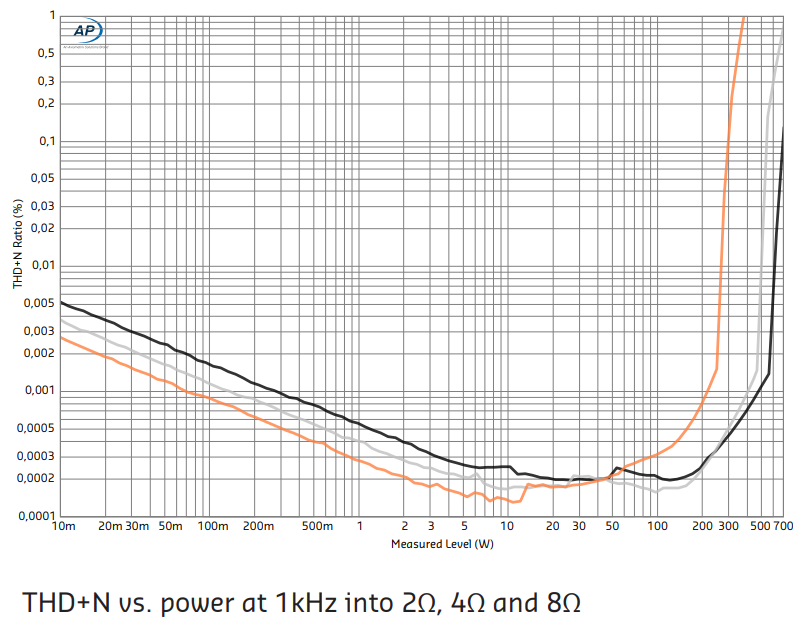Click the chart caption starting 'THD+N vs. power at 1kHz'
Viewport: 800px width, 634px height.
tap(301, 602)
